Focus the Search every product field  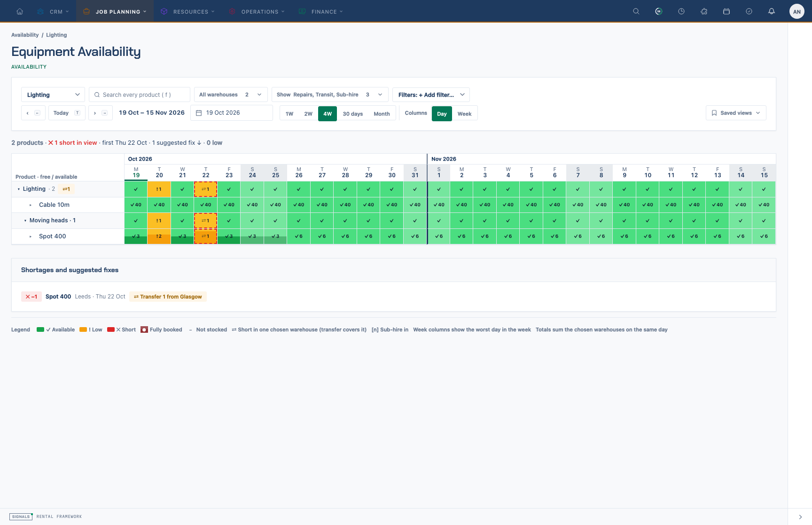(x=140, y=94)
